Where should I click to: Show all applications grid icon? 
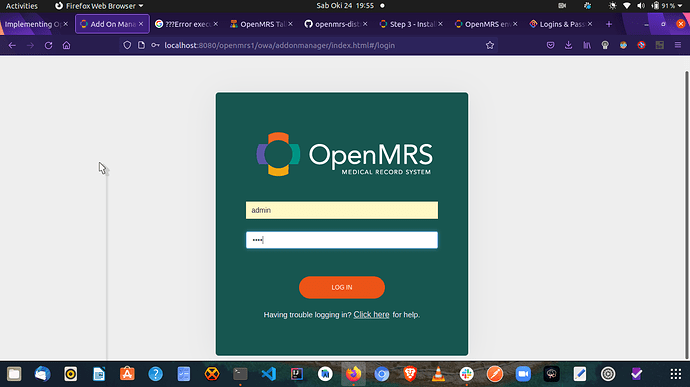(x=676, y=374)
